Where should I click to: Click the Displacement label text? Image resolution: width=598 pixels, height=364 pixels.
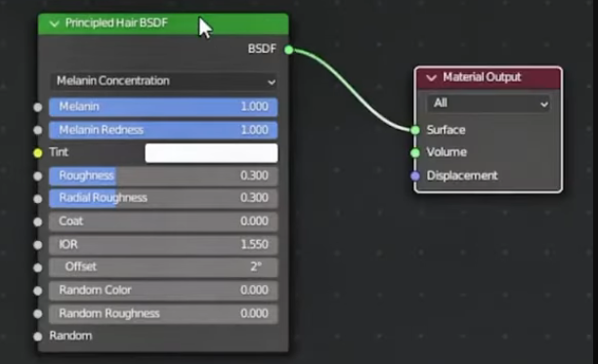pyautogui.click(x=462, y=176)
